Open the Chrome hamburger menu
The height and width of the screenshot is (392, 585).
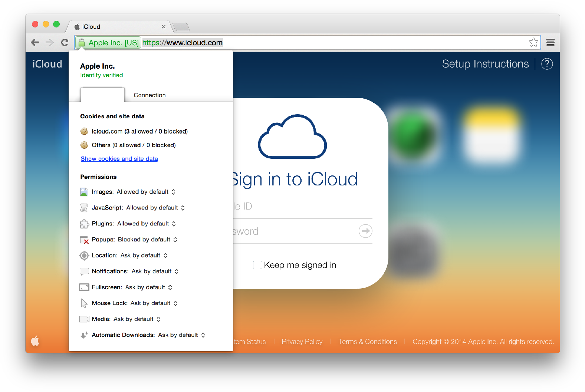(x=551, y=43)
